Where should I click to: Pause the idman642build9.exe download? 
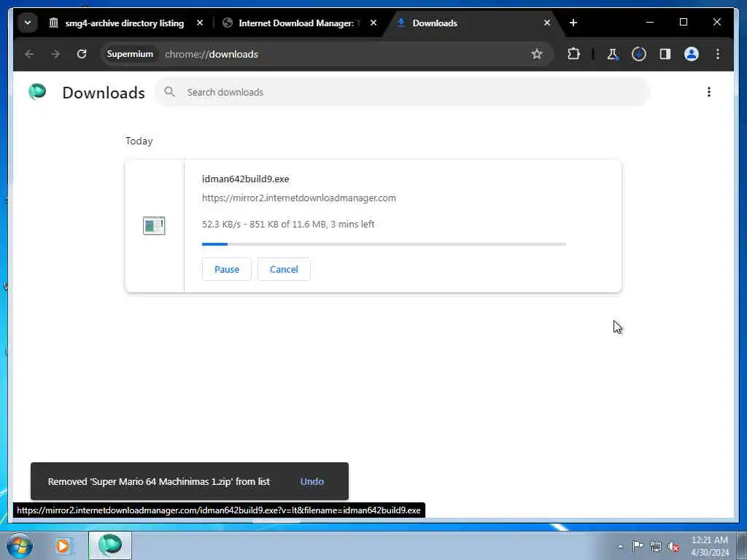pyautogui.click(x=227, y=270)
